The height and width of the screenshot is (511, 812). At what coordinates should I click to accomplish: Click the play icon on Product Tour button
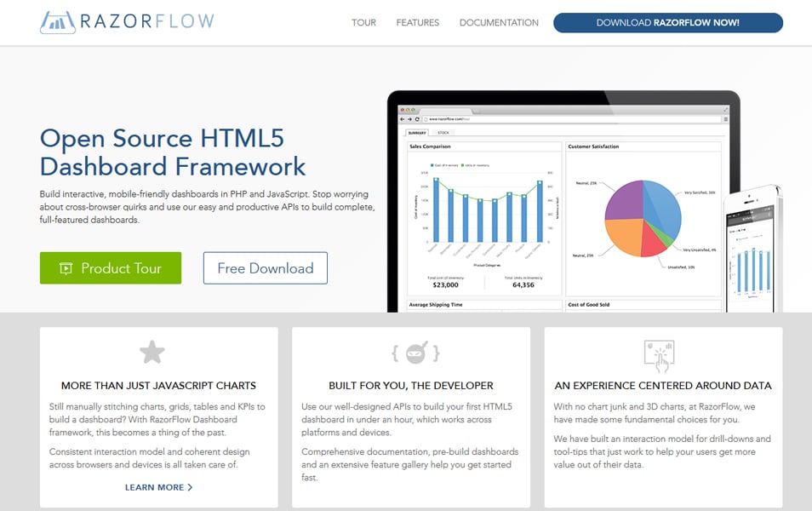(66, 268)
